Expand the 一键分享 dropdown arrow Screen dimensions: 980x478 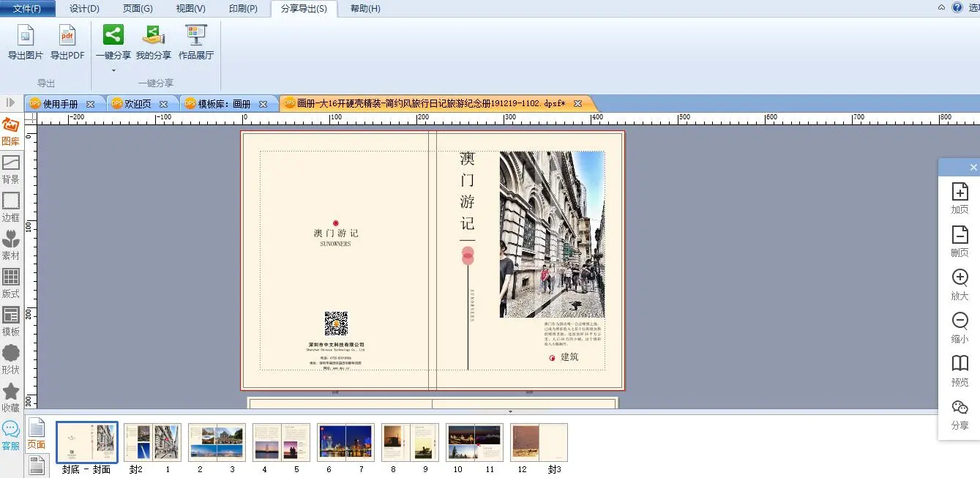coord(113,71)
